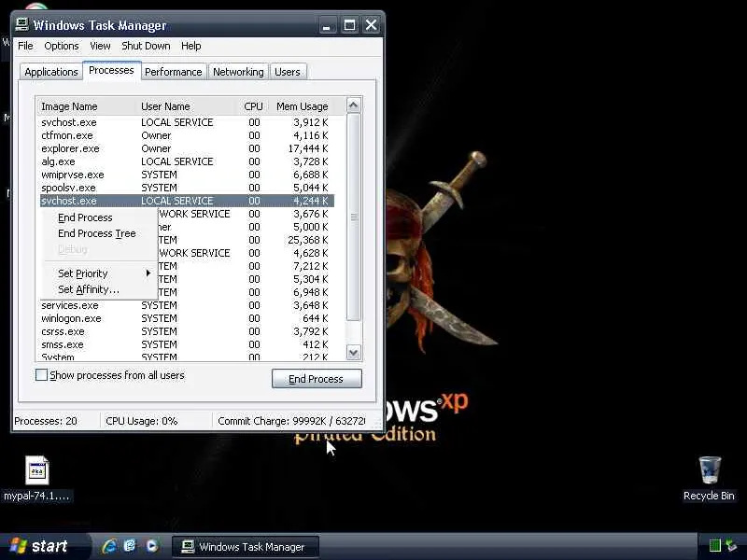Click process list scroll down arrow
Image resolution: width=747 pixels, height=560 pixels.
tap(354, 353)
